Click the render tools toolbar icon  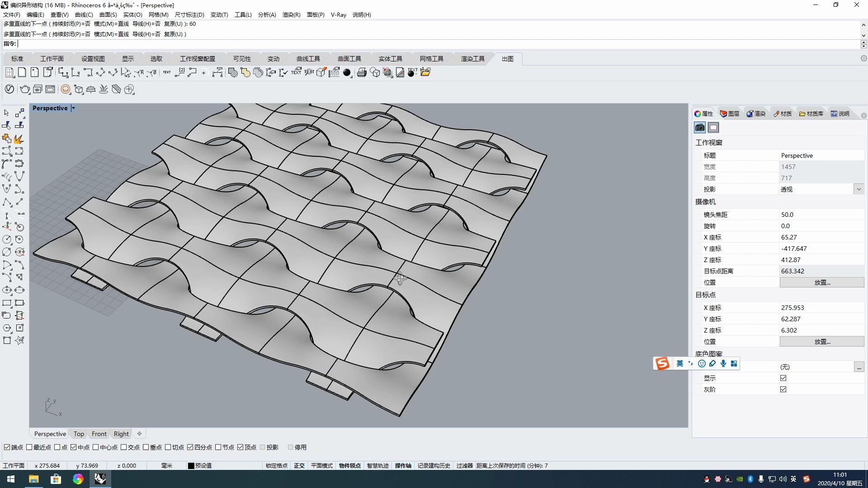[x=473, y=58]
